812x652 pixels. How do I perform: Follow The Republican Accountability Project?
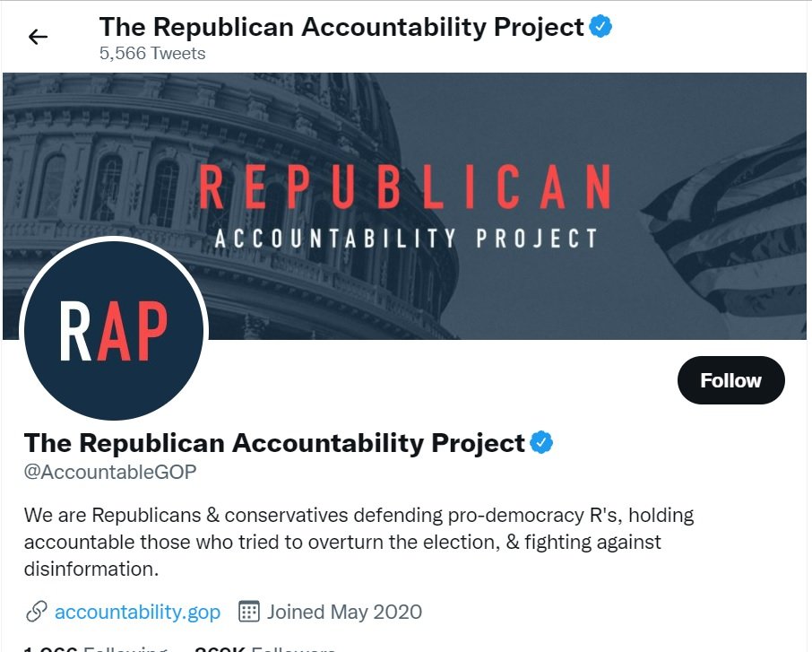pos(730,380)
